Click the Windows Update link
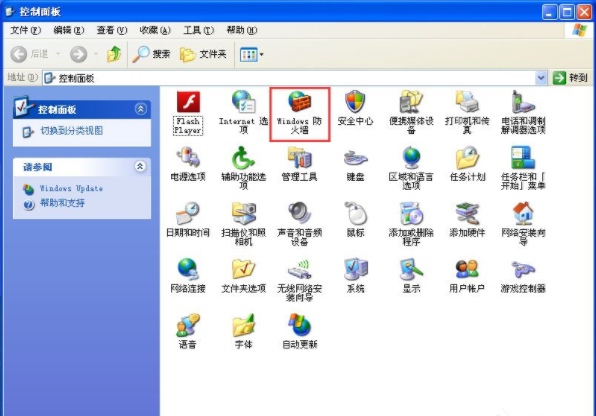596x416 pixels. (71, 188)
